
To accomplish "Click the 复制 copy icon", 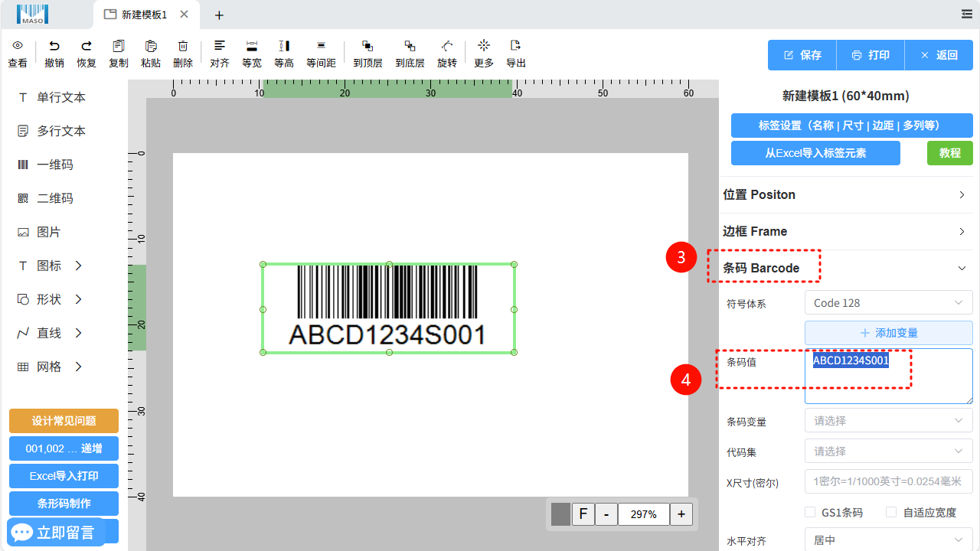I will tap(119, 46).
